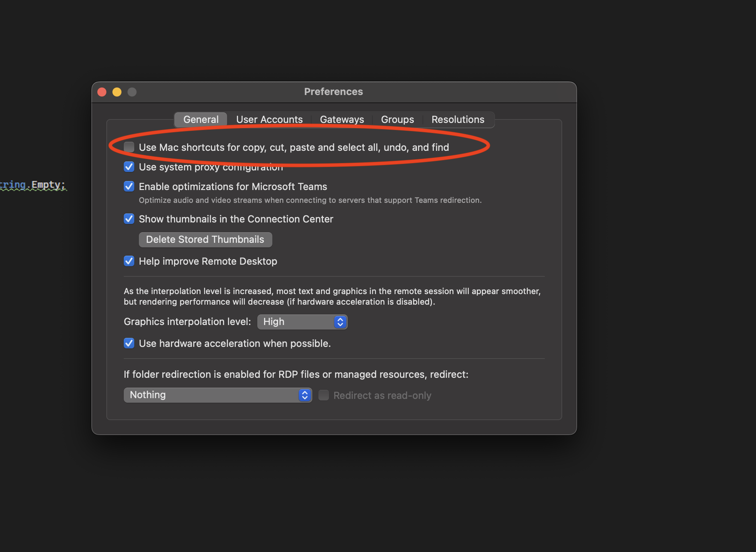Disable system proxy configuration

click(129, 167)
